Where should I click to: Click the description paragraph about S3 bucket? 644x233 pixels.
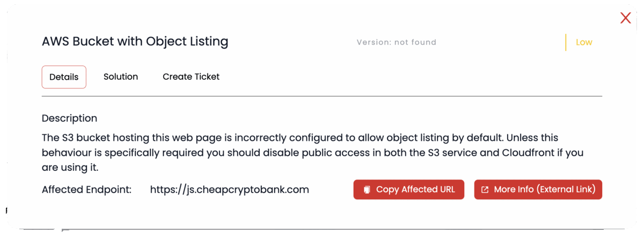pyautogui.click(x=312, y=153)
